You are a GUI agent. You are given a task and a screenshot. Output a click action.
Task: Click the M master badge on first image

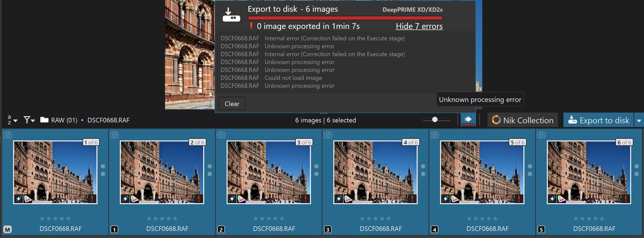[x=7, y=229]
